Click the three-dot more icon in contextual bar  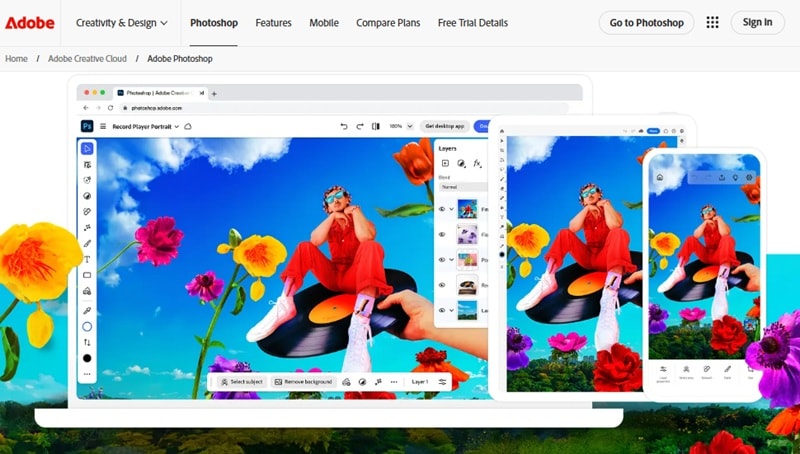pyautogui.click(x=394, y=382)
